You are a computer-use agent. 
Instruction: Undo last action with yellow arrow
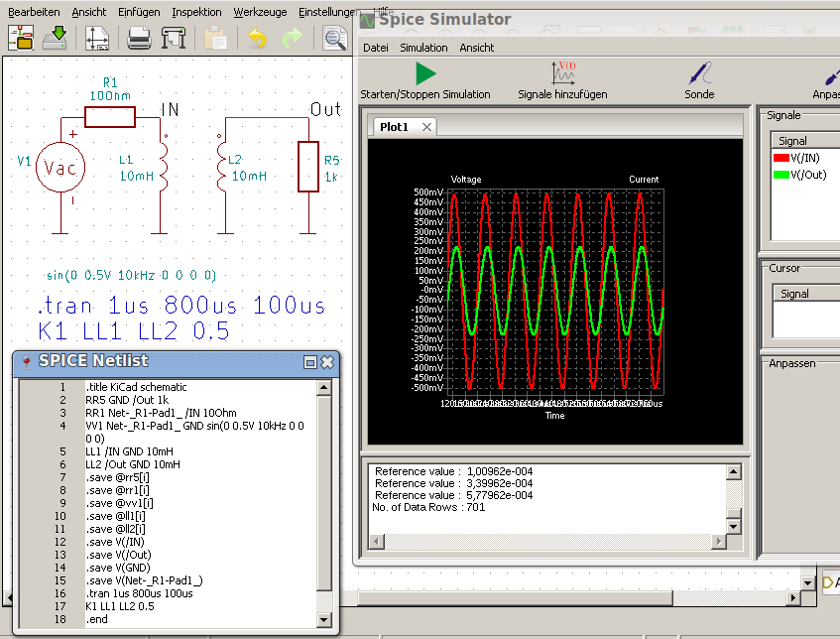click(x=257, y=39)
